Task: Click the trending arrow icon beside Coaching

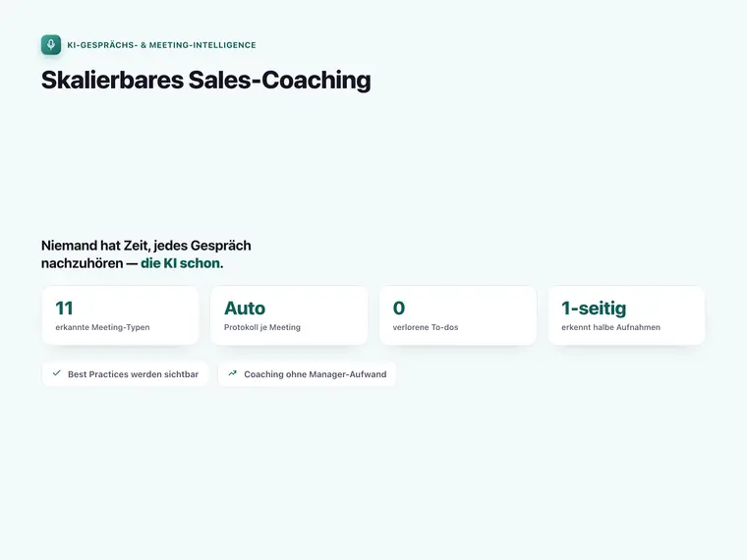Action: (233, 373)
